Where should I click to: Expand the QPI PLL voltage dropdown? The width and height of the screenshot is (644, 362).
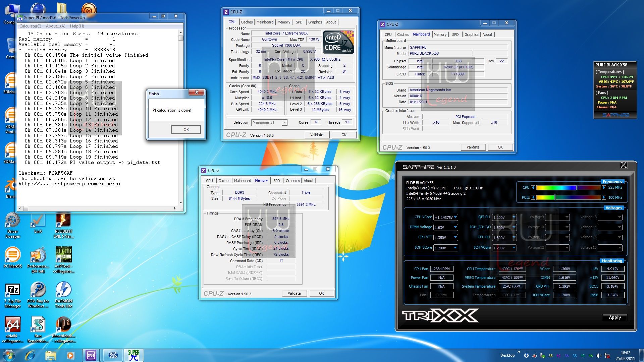[514, 217]
